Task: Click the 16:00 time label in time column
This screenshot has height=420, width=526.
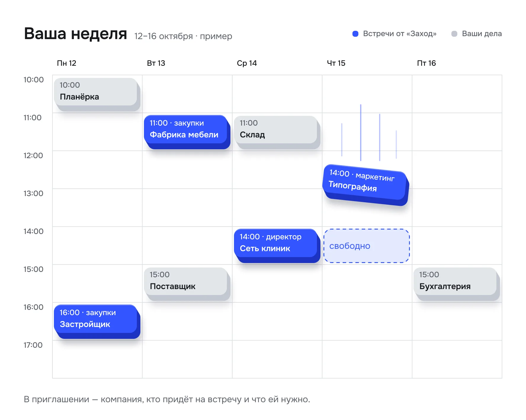Action: click(33, 307)
